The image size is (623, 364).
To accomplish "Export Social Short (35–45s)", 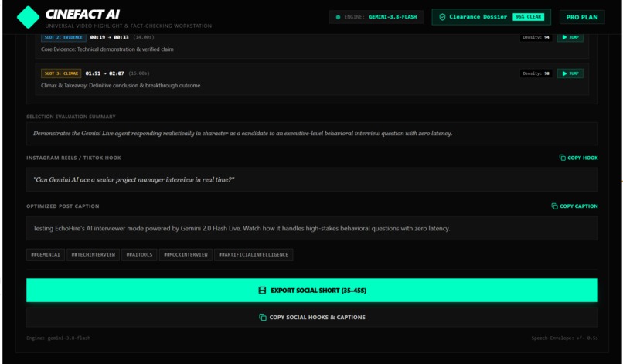I will click(x=312, y=291).
